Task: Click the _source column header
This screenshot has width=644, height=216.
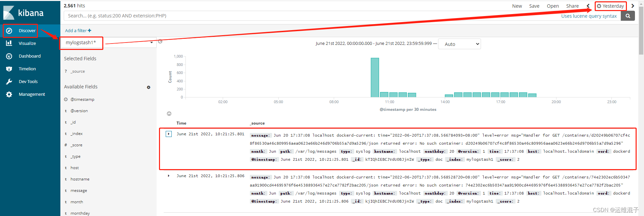Action: (x=257, y=123)
